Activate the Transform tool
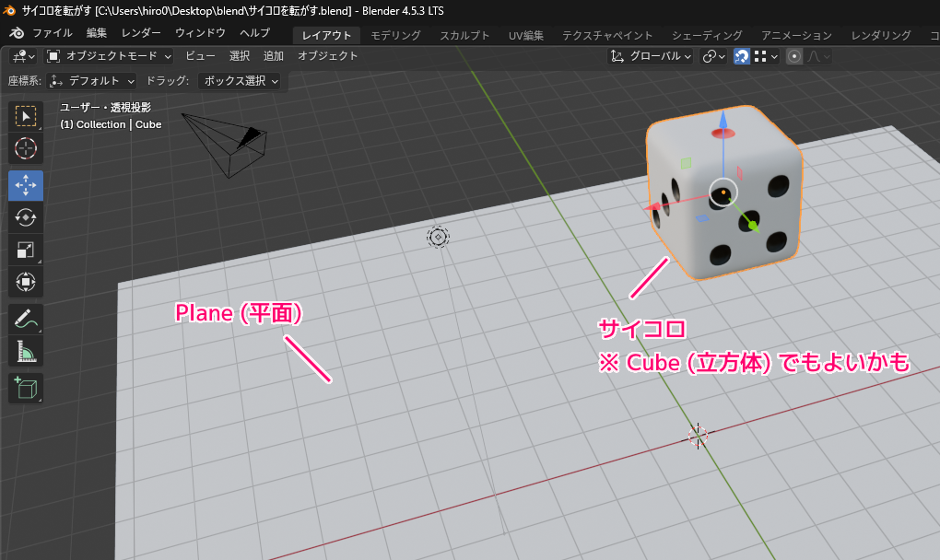This screenshot has width=940, height=560. [26, 282]
